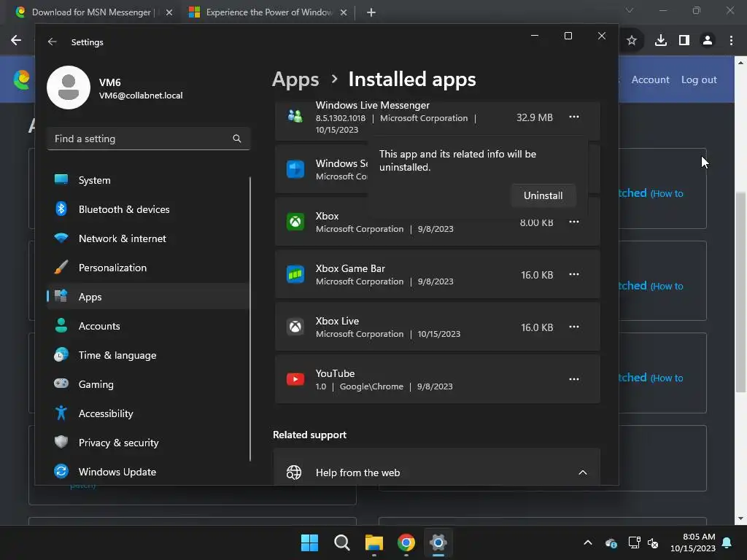Click the Windows Live Messenger app icon
Screen dimensions: 747x560
[295, 116]
